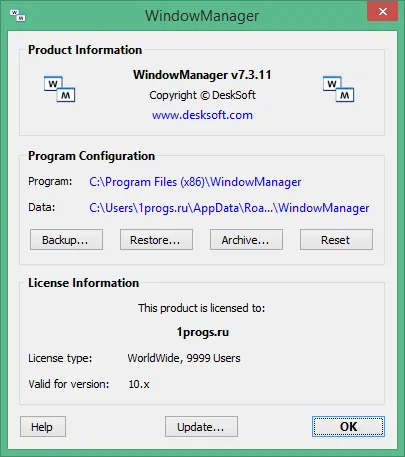Click the 10.x valid version value
The image size is (405, 457).
click(x=139, y=384)
